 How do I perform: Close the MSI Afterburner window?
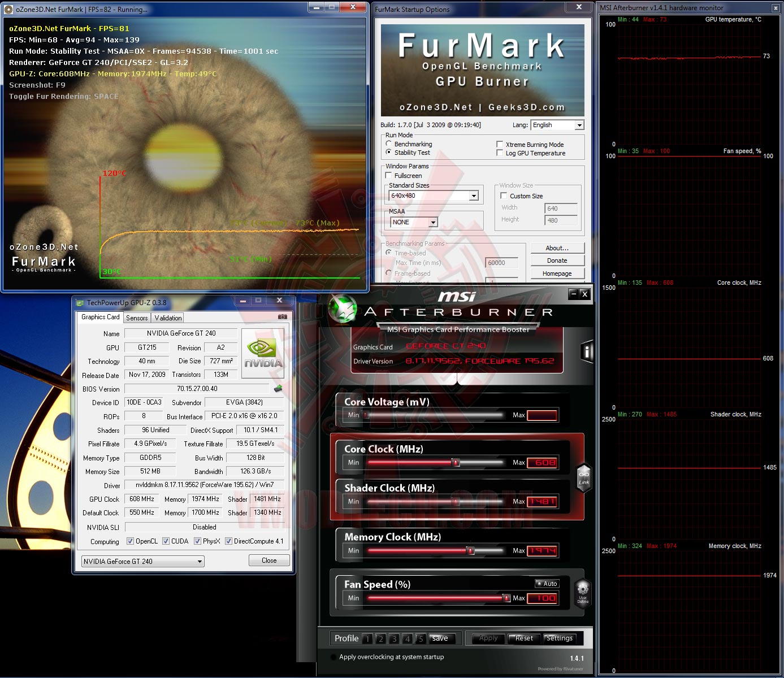[585, 294]
